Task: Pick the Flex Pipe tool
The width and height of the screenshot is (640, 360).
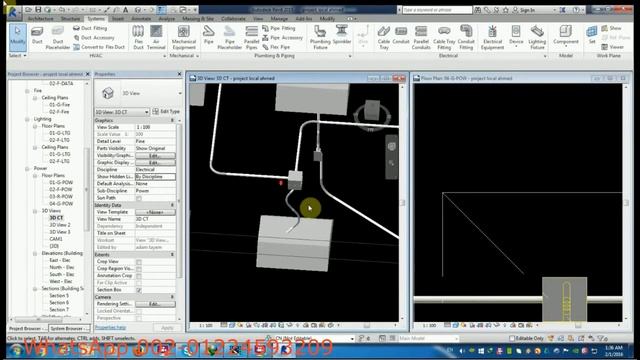Action: (276, 47)
